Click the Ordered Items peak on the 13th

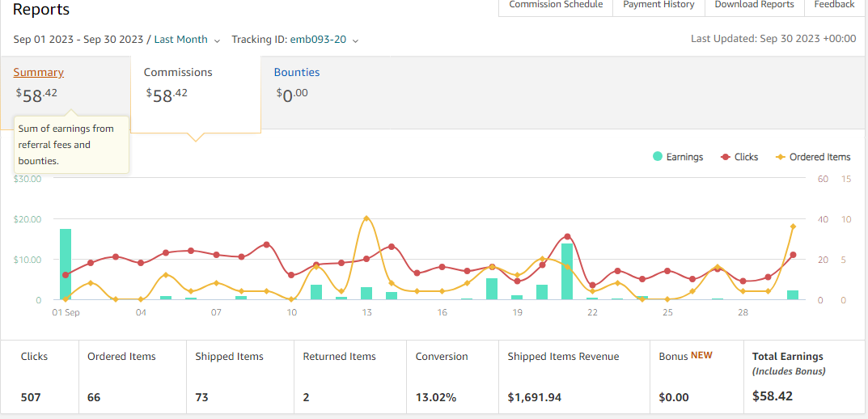tap(366, 218)
